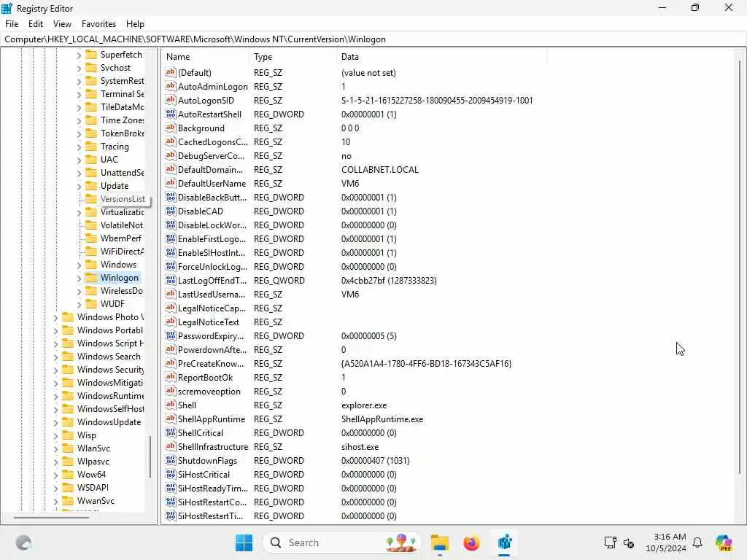The width and height of the screenshot is (747, 560).
Task: Open the Help menu
Action: point(135,24)
